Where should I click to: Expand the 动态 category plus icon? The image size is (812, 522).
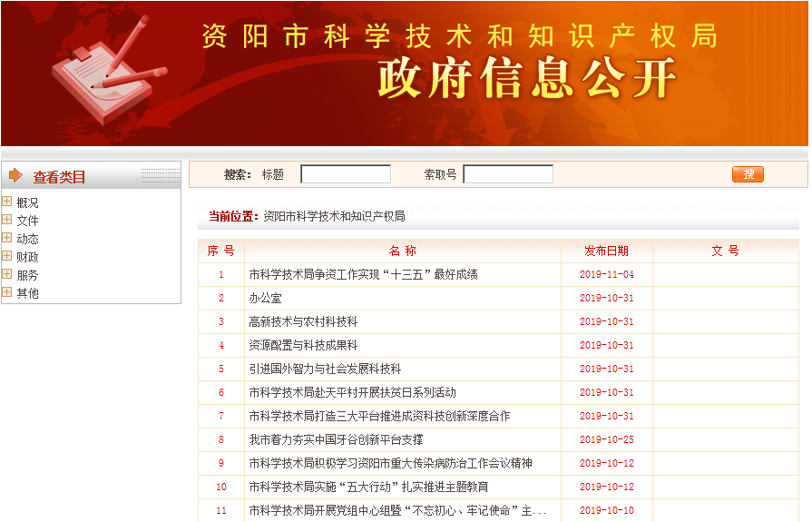coord(7,239)
